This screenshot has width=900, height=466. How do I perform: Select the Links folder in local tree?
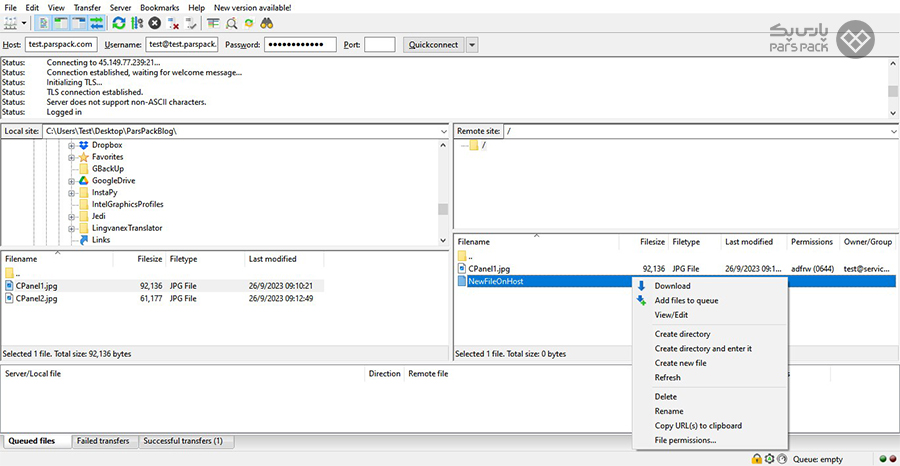tap(100, 240)
